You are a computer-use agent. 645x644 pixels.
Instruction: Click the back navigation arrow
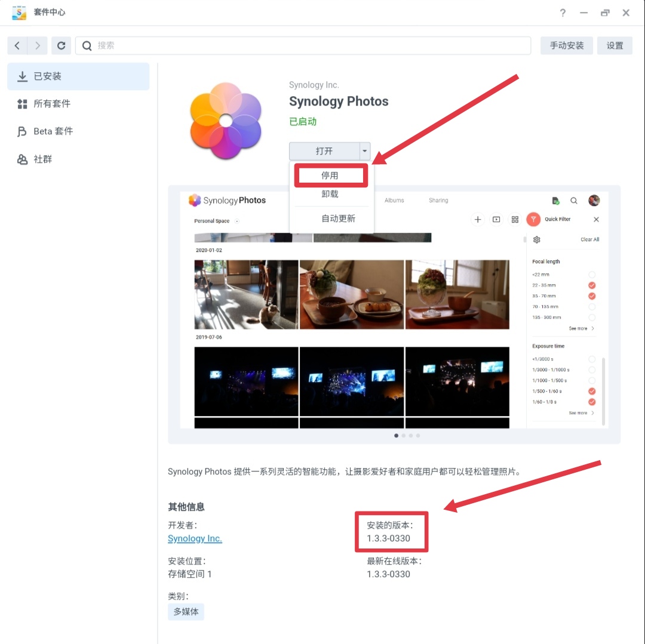17,45
